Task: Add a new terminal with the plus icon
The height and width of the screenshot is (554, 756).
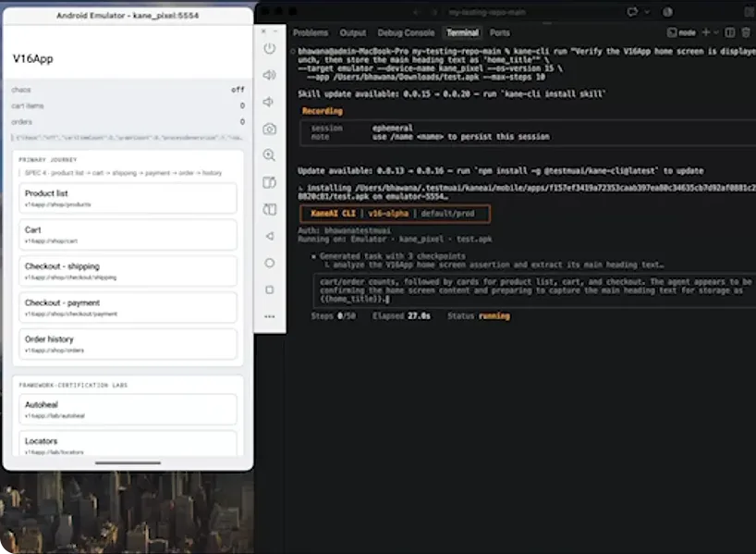Action: (x=706, y=32)
